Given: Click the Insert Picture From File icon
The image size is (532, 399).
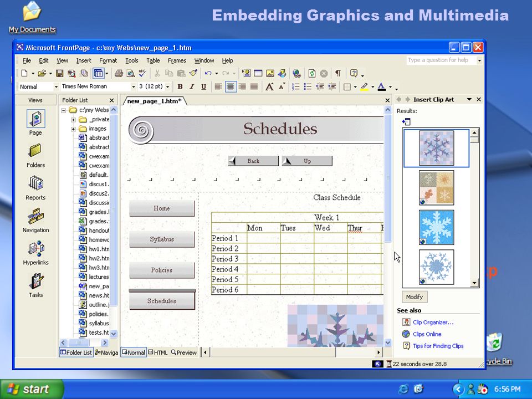Looking at the screenshot, I should (x=270, y=73).
